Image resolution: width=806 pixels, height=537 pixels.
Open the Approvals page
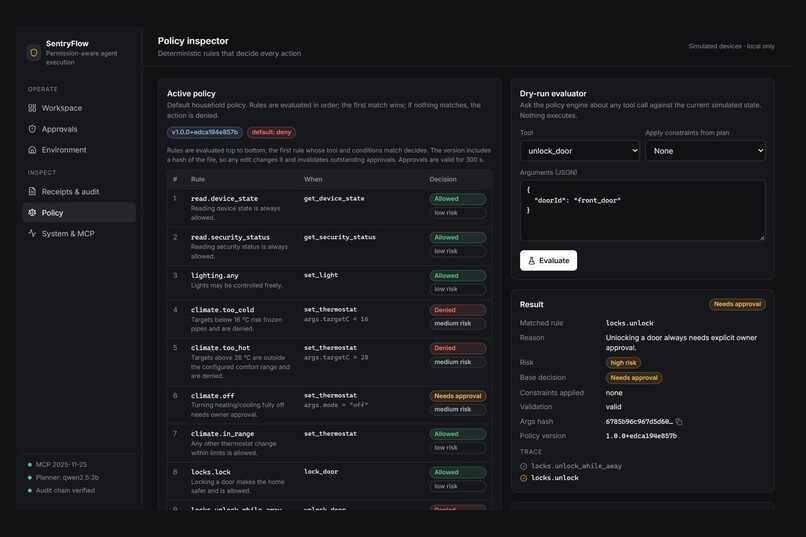pos(79,129)
